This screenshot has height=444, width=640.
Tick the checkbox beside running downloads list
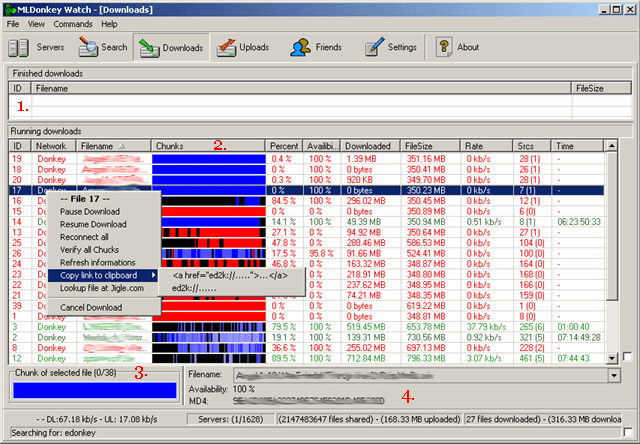coord(626,357)
